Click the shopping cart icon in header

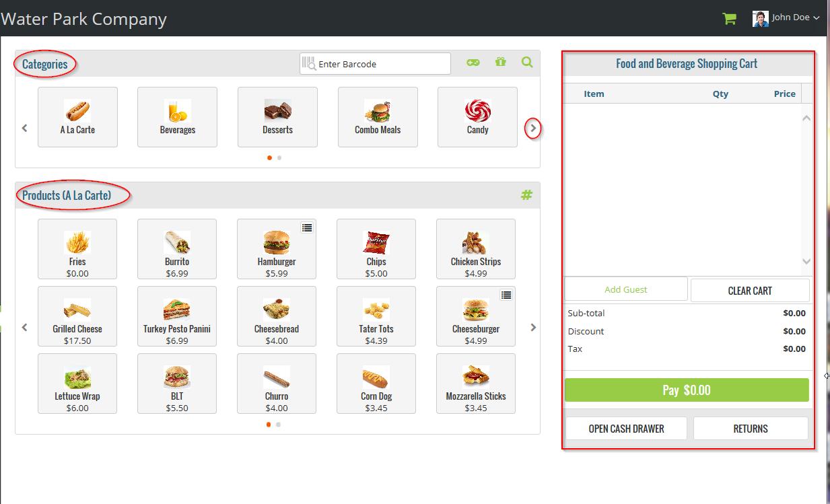click(x=729, y=19)
